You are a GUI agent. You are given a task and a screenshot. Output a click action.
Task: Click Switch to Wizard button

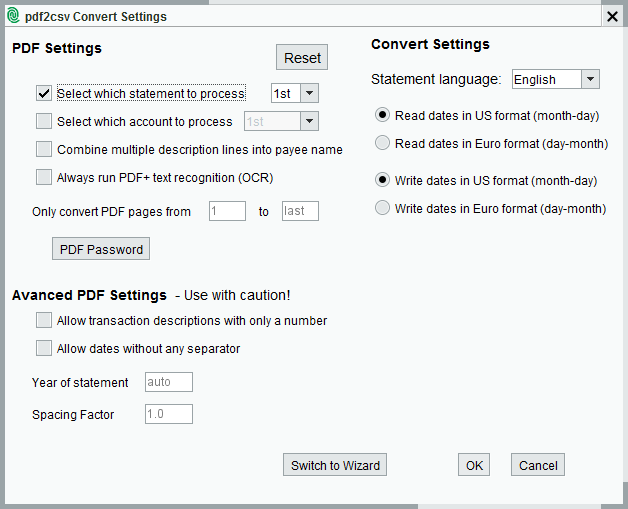point(335,465)
